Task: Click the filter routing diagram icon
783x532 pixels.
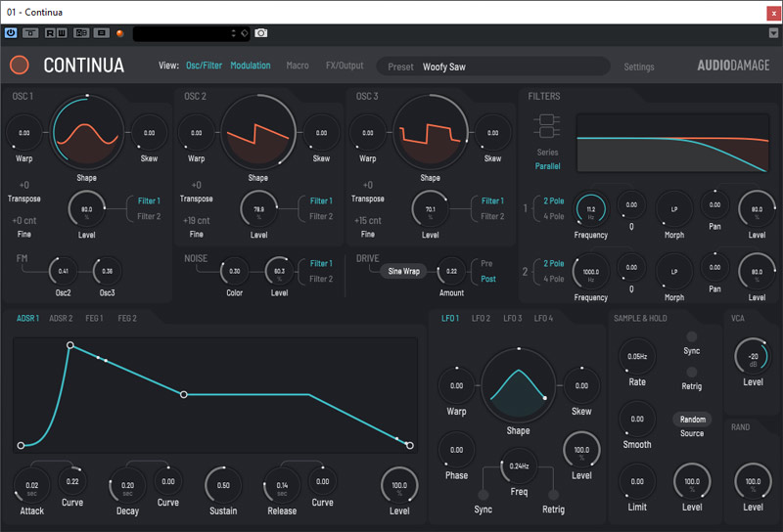Action: point(547,127)
